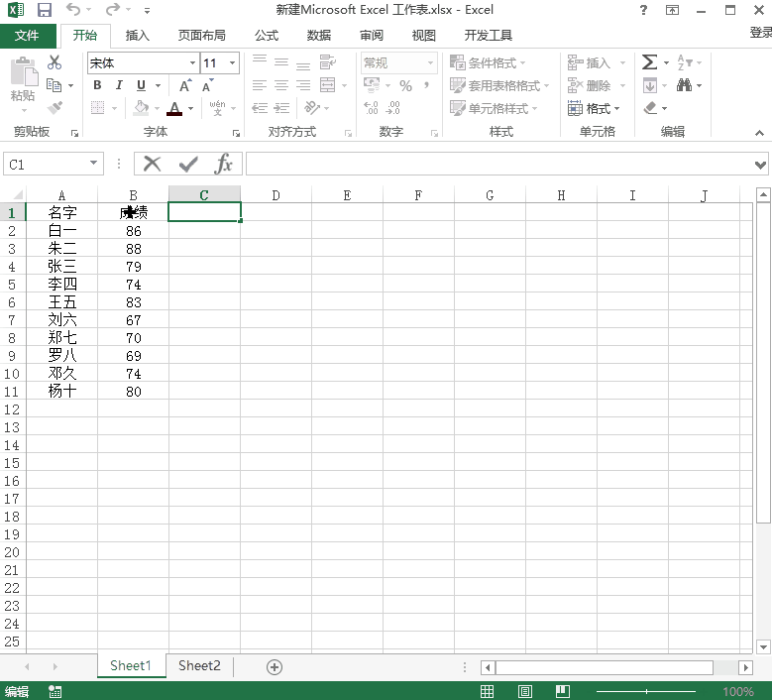Click the 文件 File button
The image size is (772, 700).
click(x=28, y=36)
